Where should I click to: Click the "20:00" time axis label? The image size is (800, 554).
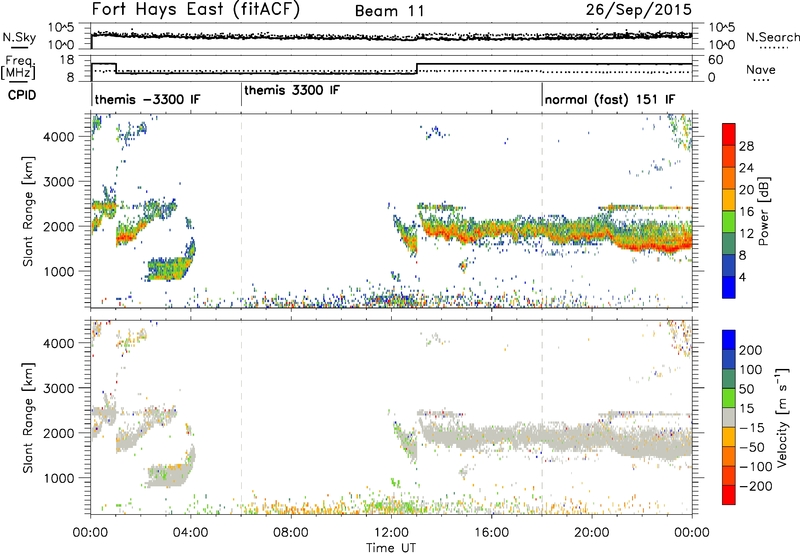tap(592, 533)
